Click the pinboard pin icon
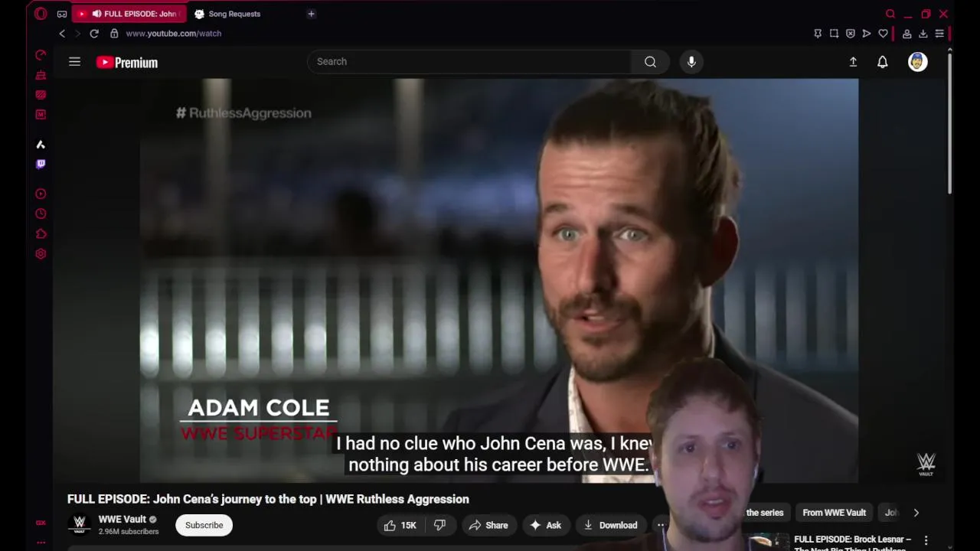This screenshot has width=980, height=551. [818, 34]
